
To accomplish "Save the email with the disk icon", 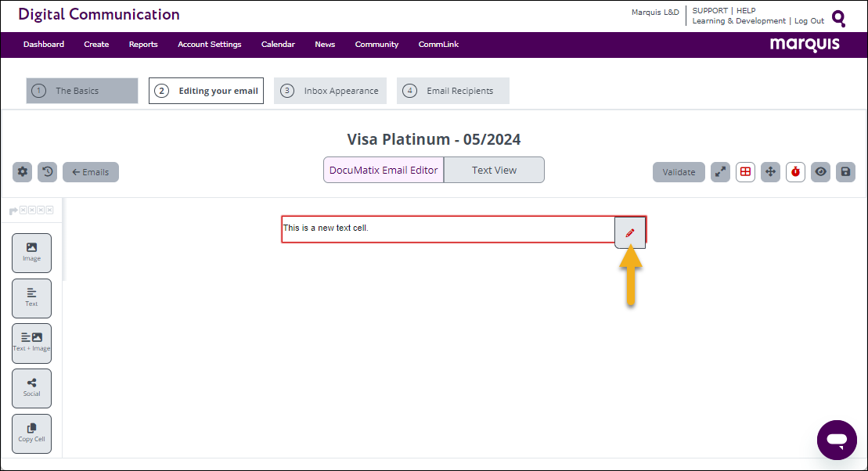I will click(845, 172).
